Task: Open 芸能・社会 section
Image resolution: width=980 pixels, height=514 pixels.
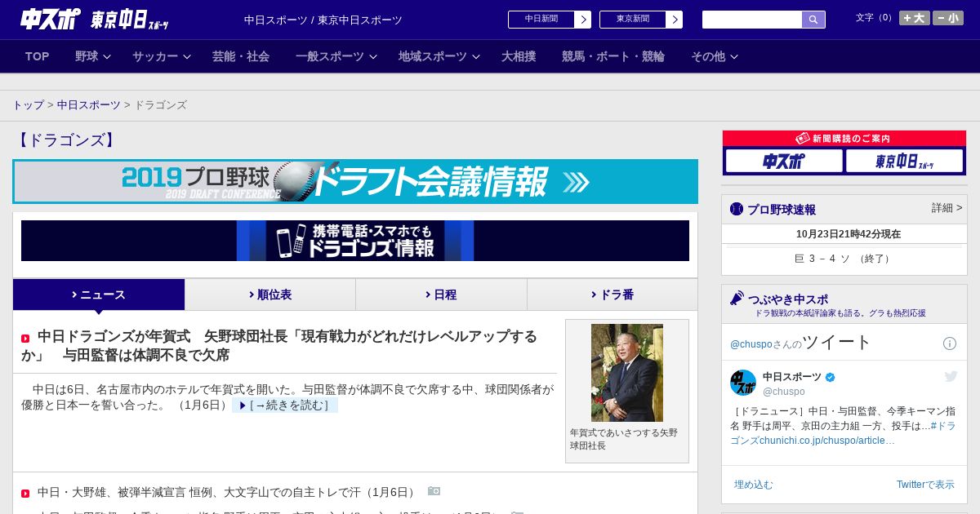Action: pos(241,56)
